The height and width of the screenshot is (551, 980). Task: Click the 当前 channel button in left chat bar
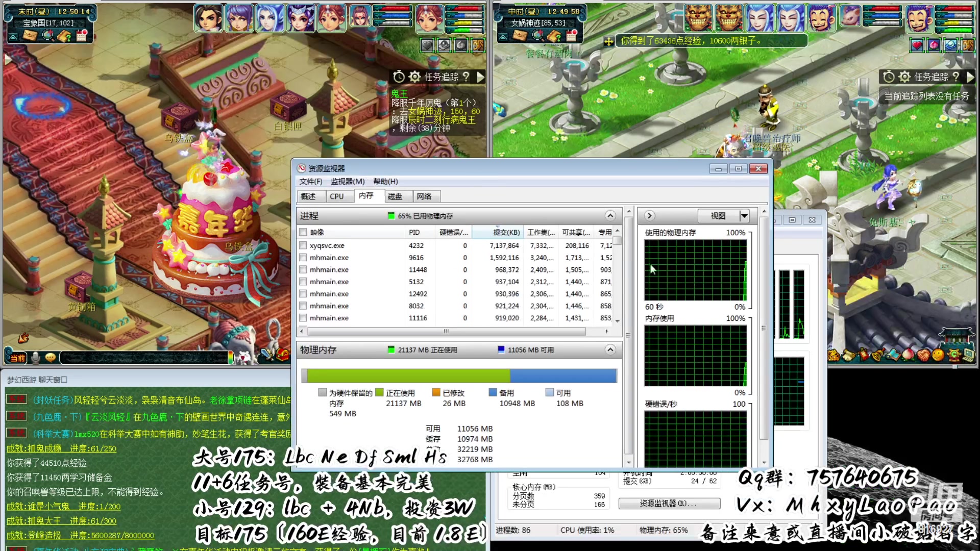point(16,358)
